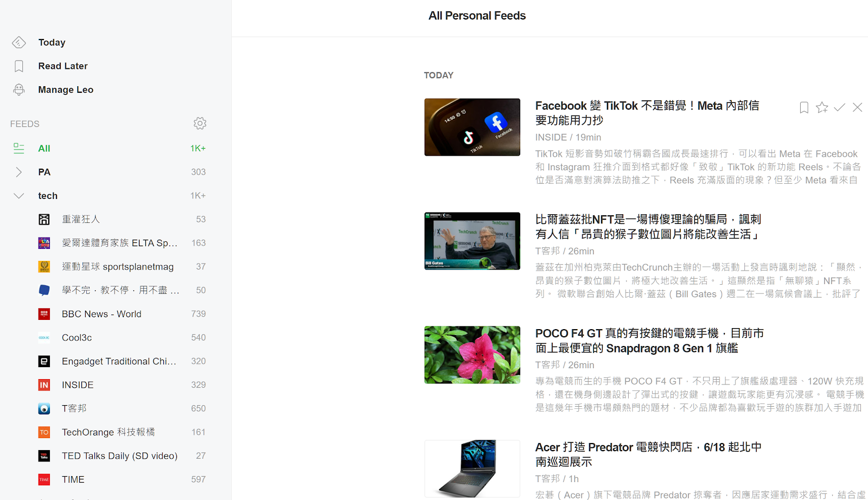
Task: Open Read Later list
Action: click(63, 66)
